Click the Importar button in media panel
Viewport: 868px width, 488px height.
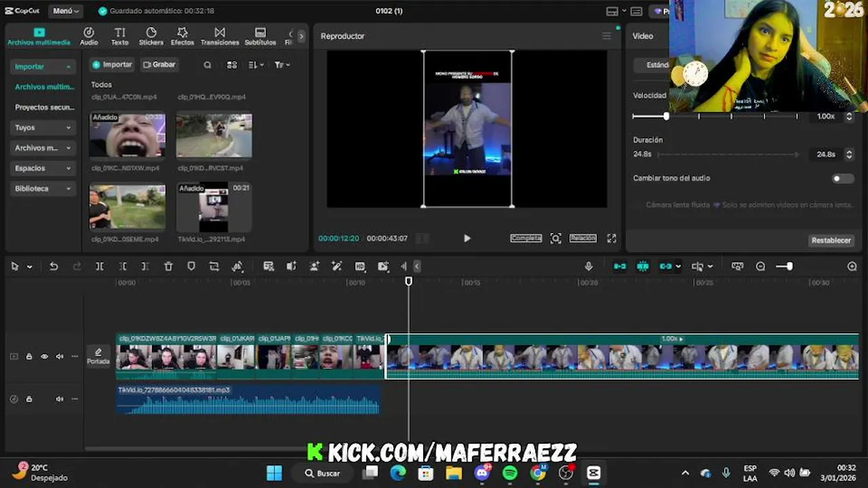pyautogui.click(x=113, y=64)
